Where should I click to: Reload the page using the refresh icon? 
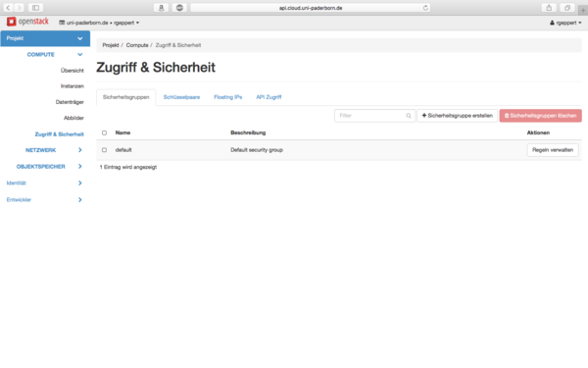tap(425, 8)
